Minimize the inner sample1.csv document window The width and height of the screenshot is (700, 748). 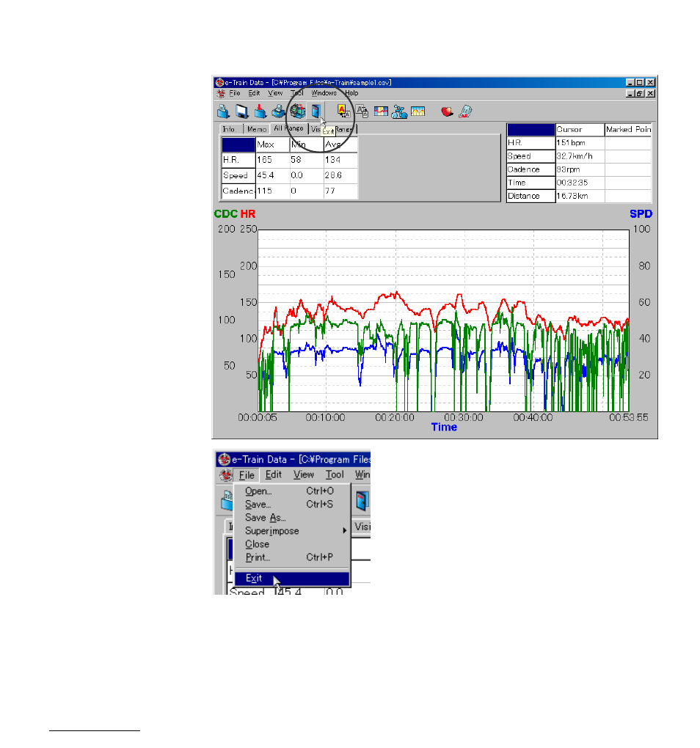click(x=630, y=94)
